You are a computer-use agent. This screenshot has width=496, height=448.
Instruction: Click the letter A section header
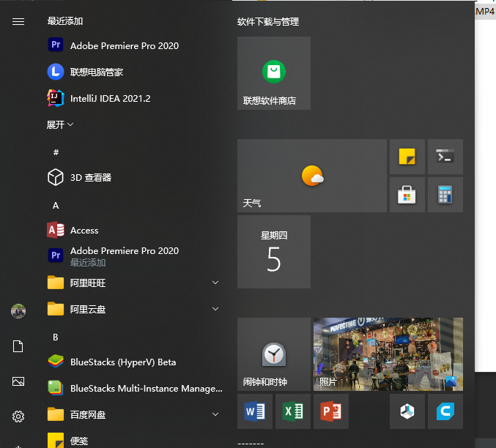click(56, 206)
